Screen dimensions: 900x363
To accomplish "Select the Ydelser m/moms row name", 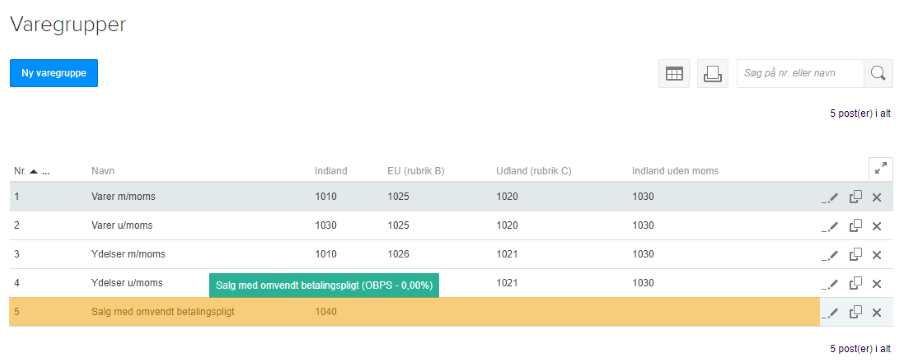I will pos(129,254).
